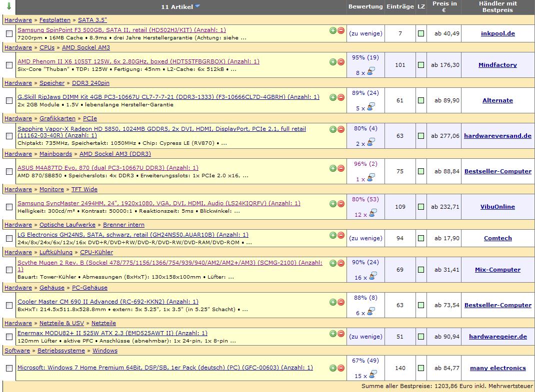Viewport: 535px width, 392px height.
Task: Check the LZ box for Mindfactory row
Action: (421, 65)
